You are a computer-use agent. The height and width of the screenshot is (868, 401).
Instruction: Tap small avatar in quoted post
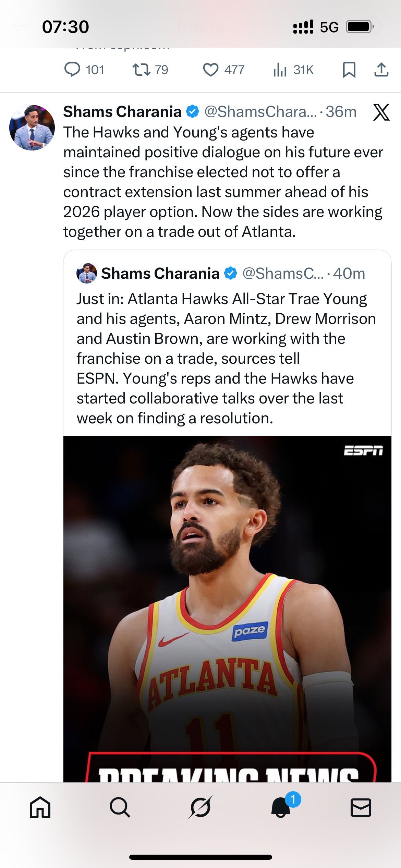click(x=86, y=273)
